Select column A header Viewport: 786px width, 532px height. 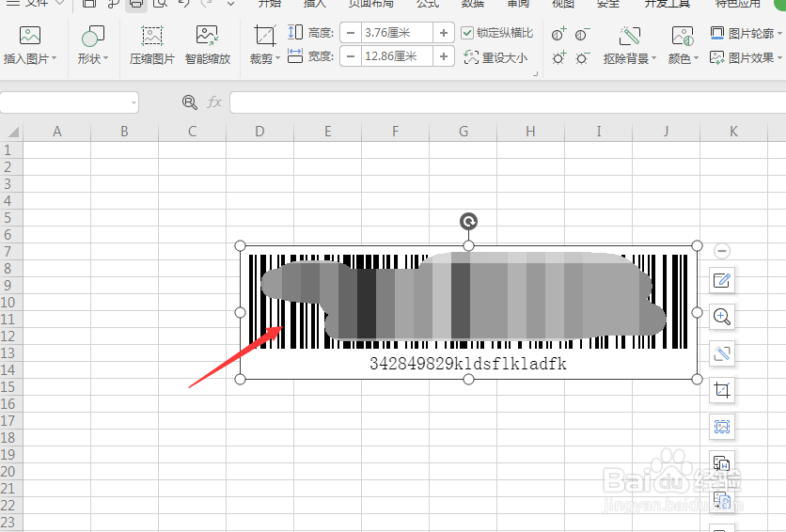pyautogui.click(x=57, y=132)
